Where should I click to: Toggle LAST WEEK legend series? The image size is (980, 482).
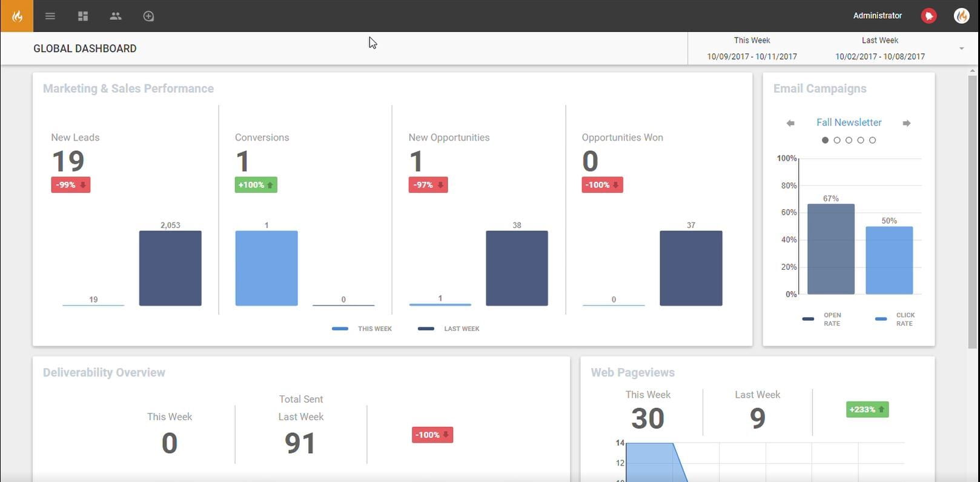point(449,329)
